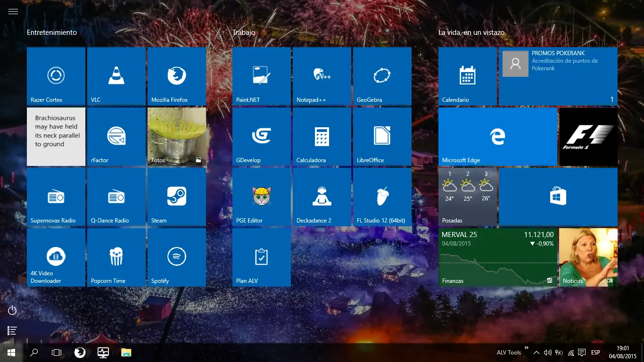
Task: Open the Microsoft Edge tile
Action: click(497, 136)
